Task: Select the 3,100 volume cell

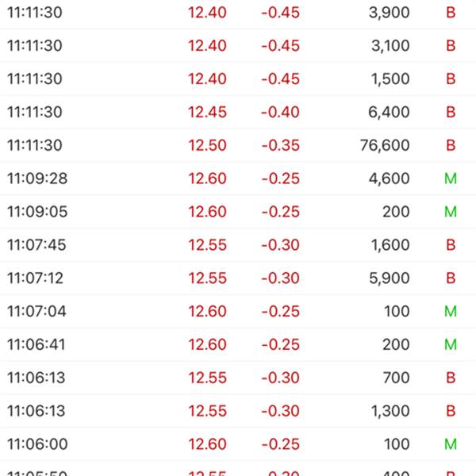Action: pyautogui.click(x=390, y=46)
